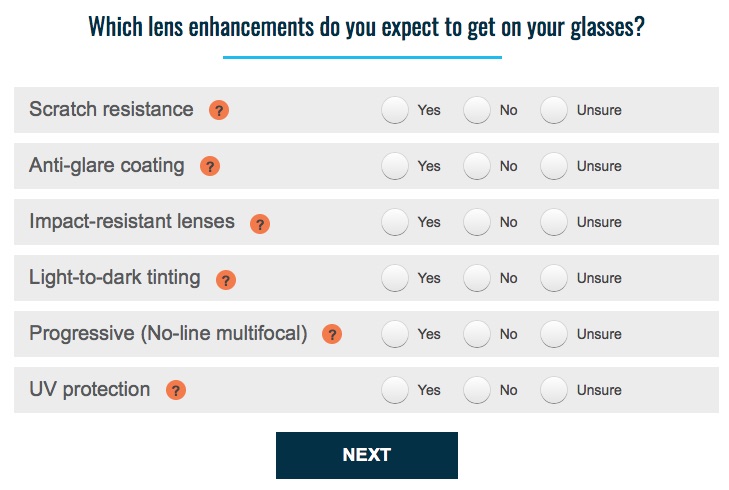Choose Yes for Progressive multifocal
Image resolution: width=729 pixels, height=490 pixels.
(395, 334)
